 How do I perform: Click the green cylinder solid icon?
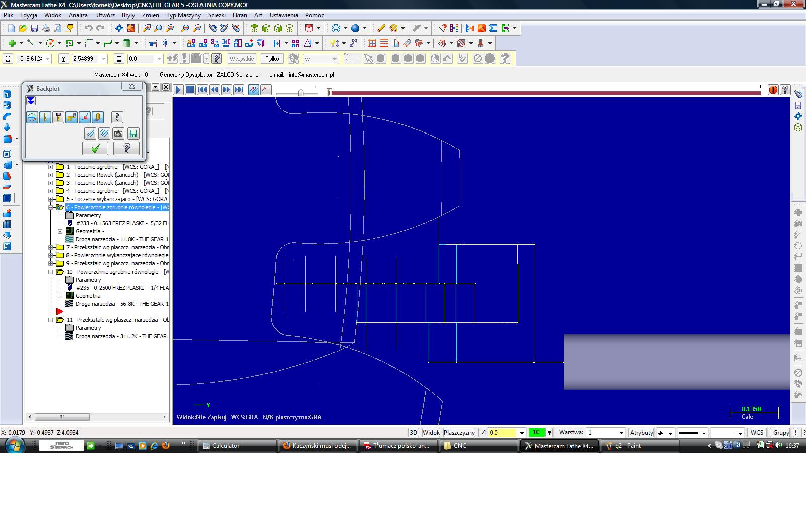tap(127, 43)
